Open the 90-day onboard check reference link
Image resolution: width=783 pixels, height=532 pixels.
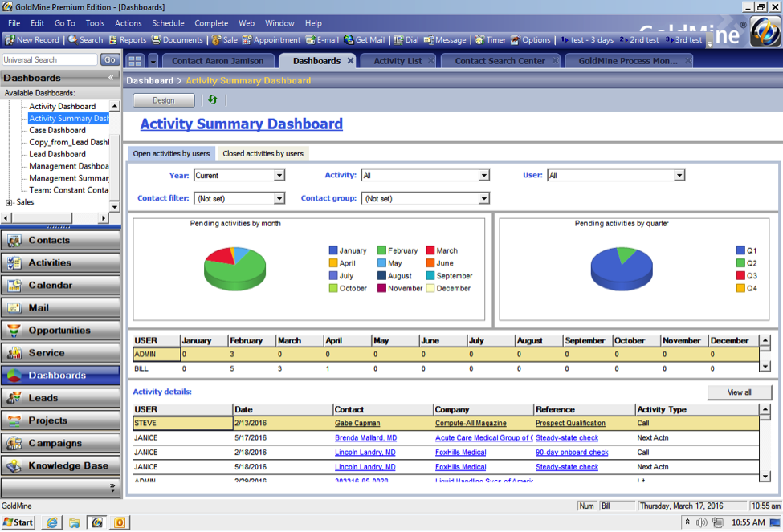coord(572,453)
